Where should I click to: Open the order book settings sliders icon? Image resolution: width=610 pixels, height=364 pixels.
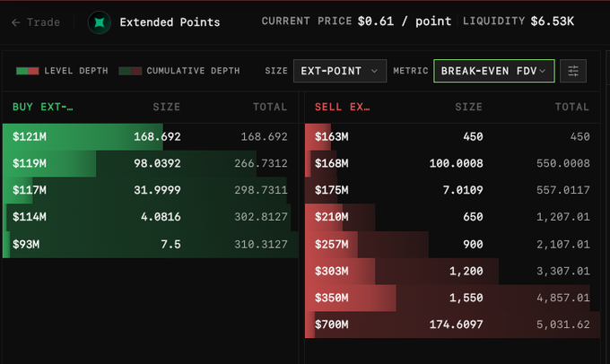[x=573, y=71]
